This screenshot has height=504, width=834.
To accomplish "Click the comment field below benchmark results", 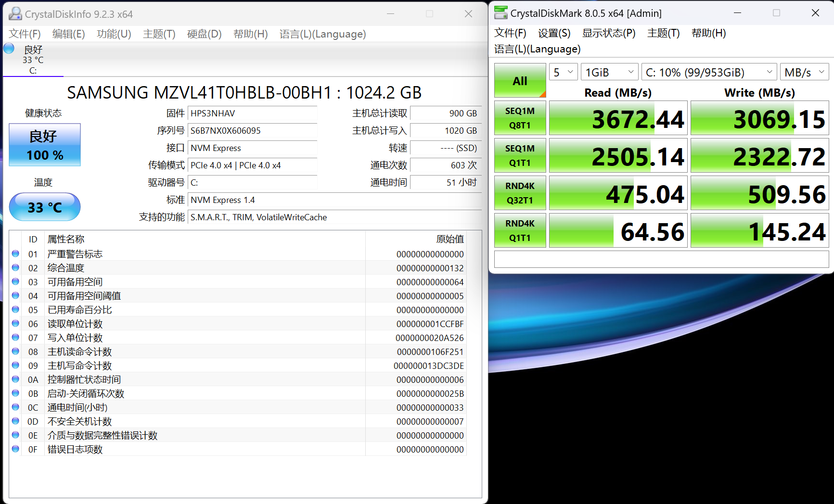I will [662, 259].
